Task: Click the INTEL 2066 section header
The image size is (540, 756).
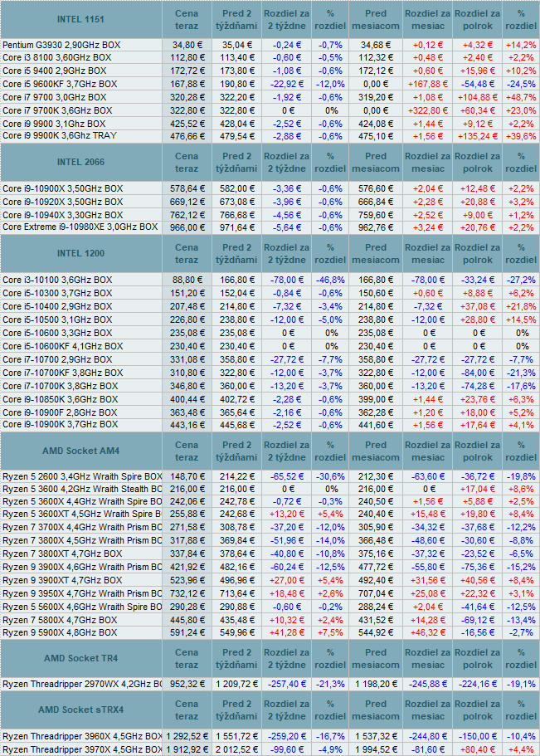Action: 80,163
